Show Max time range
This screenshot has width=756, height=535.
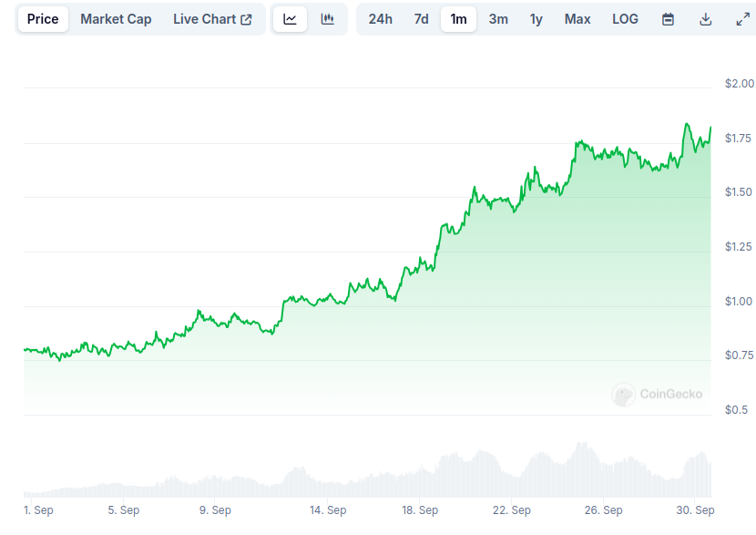[x=577, y=19]
